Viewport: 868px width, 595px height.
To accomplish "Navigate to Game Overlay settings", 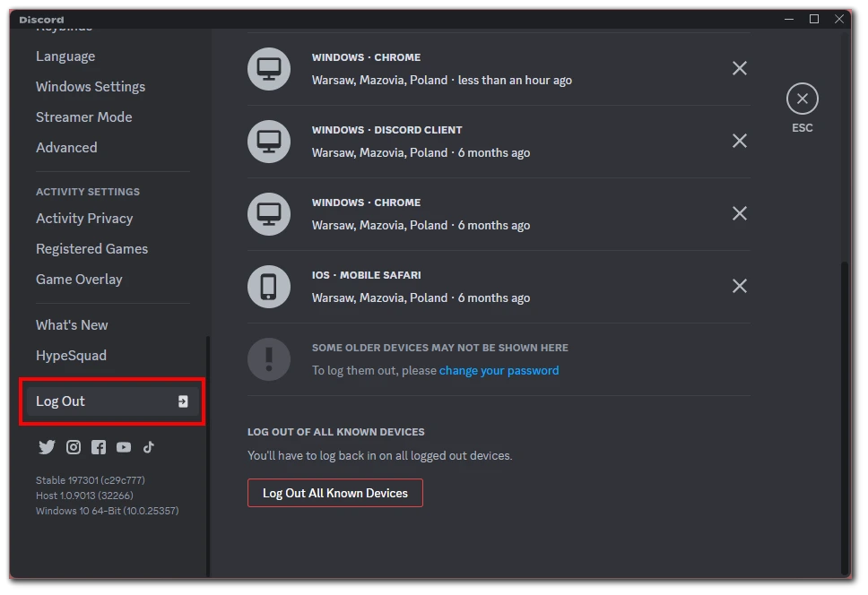I will tap(79, 280).
